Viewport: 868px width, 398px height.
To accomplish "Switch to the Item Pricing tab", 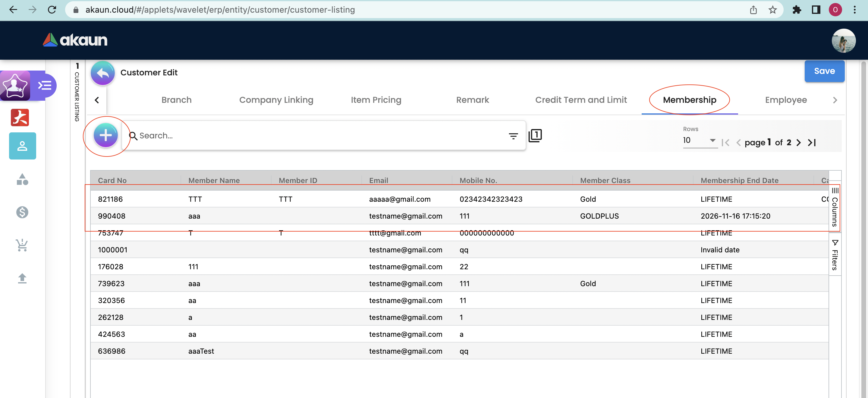I will coord(376,100).
